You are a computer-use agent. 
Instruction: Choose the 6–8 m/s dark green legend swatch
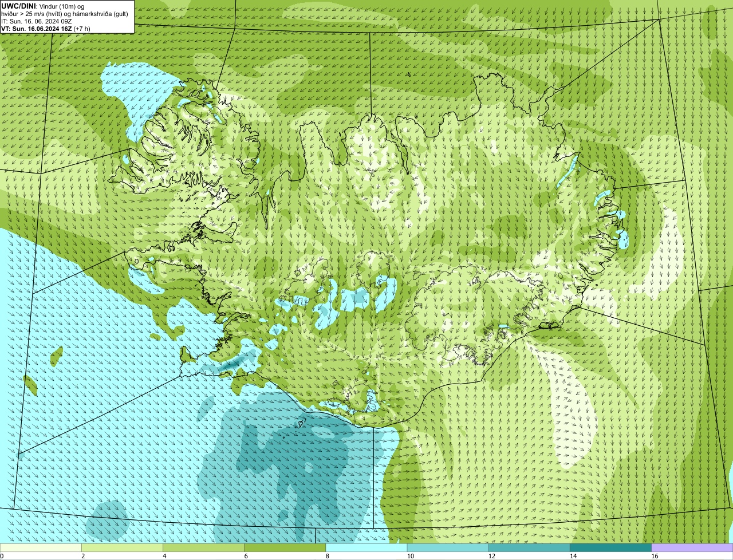285,548
